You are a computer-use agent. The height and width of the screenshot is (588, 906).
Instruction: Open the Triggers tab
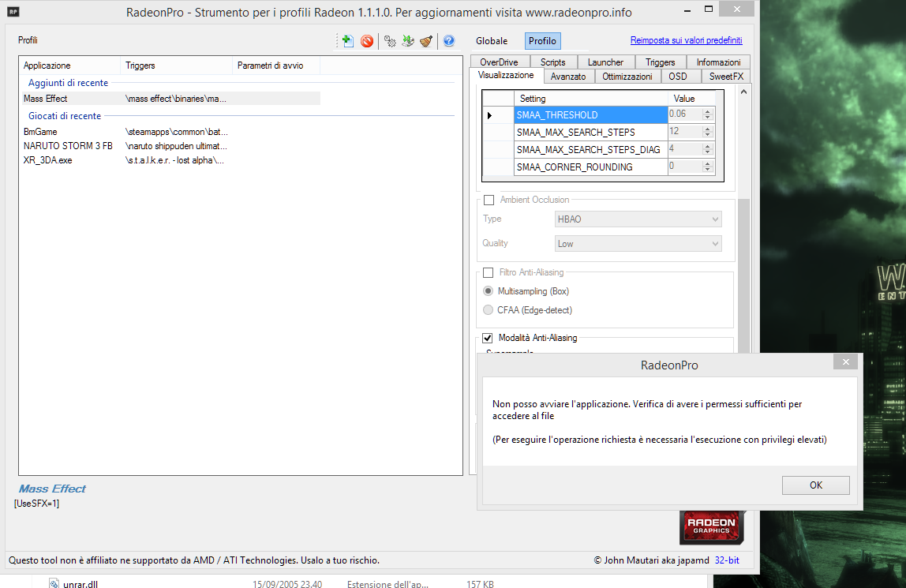click(x=660, y=62)
